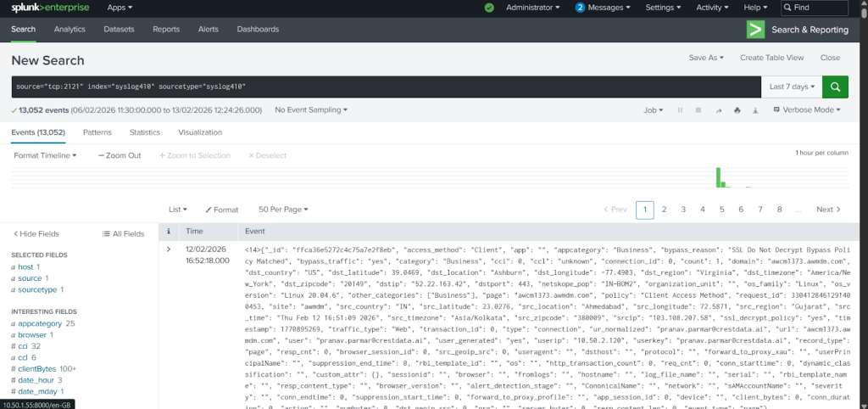
Task: Open the Job dropdown menu
Action: tap(654, 110)
